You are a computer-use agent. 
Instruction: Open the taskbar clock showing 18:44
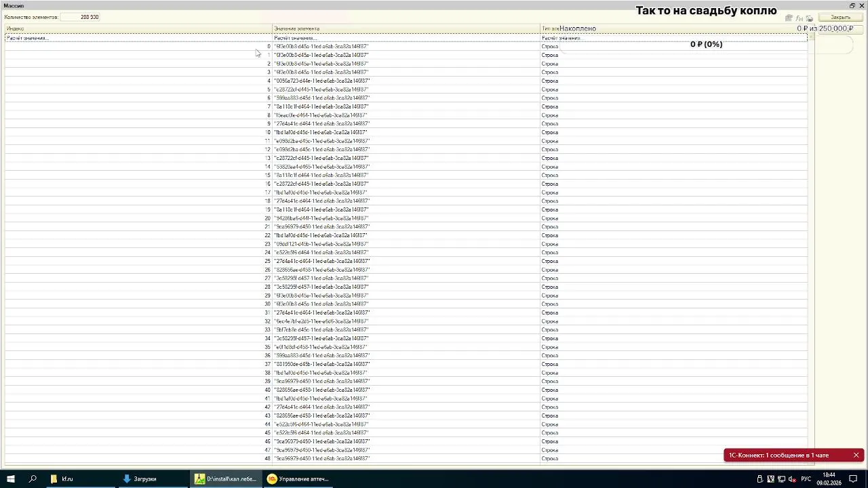829,479
